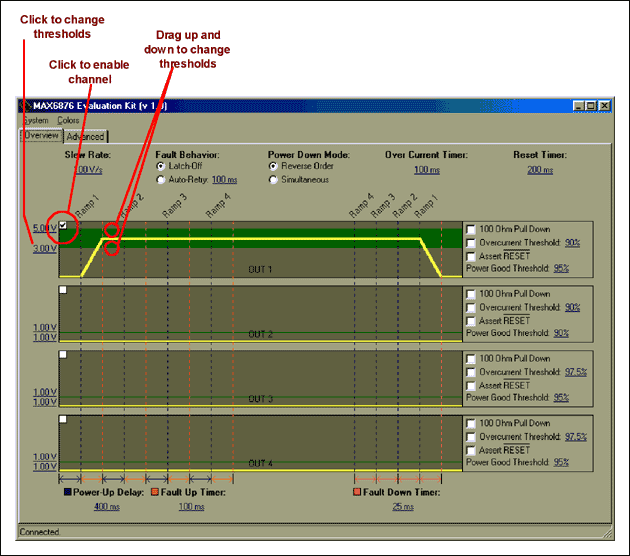Enable the OUT 2 channel checkbox
This screenshot has width=630, height=556.
click(x=63, y=290)
